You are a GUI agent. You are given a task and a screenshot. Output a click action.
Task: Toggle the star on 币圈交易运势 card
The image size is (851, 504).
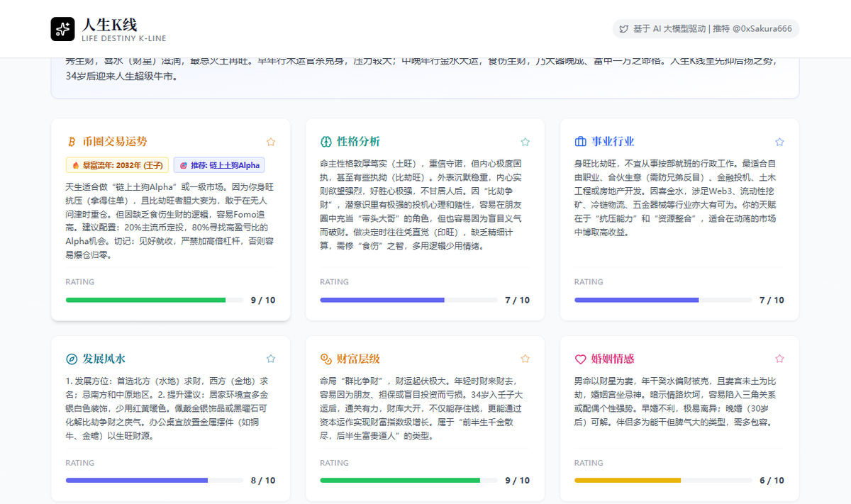pos(270,141)
